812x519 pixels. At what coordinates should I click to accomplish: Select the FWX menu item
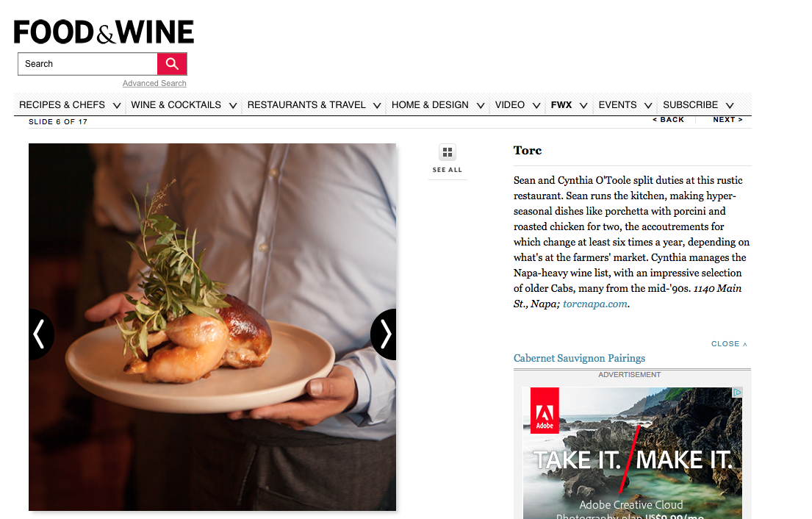click(x=561, y=104)
